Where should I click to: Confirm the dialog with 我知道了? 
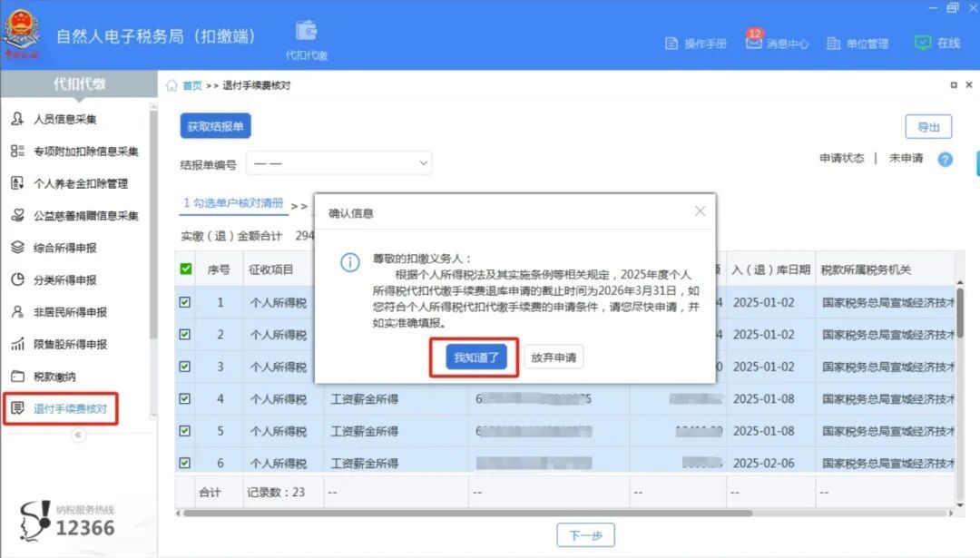click(x=475, y=358)
